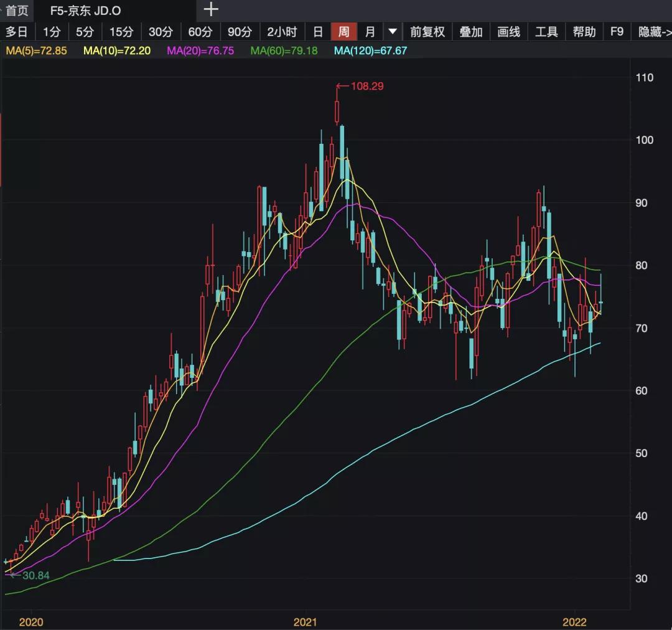The width and height of the screenshot is (672, 630).
Task: Expand the period dropdown arrow after 月
Action: pos(392,32)
